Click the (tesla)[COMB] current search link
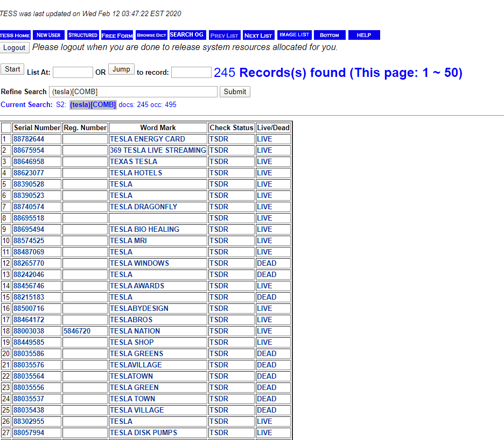This screenshot has width=504, height=440. point(93,105)
